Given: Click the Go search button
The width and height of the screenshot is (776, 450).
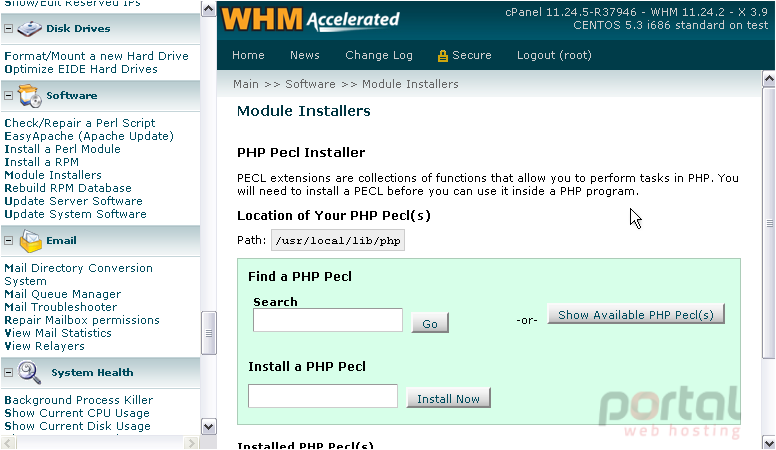Looking at the screenshot, I should [430, 323].
